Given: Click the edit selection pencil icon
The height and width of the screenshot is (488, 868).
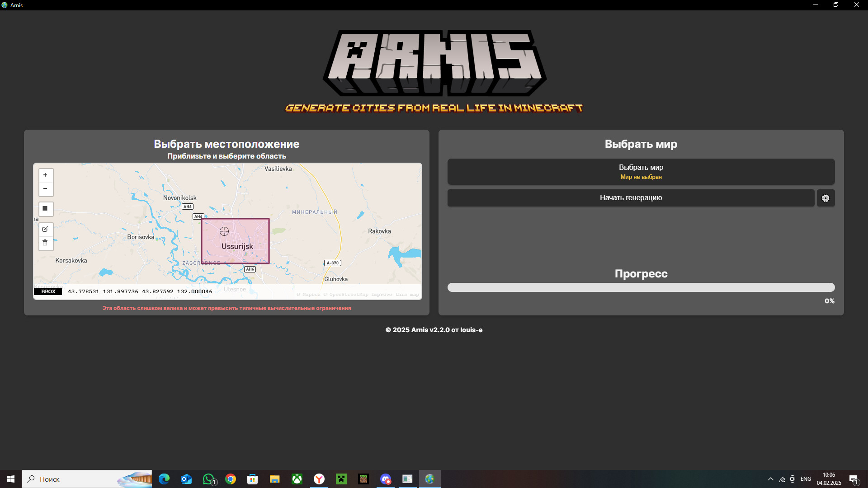Looking at the screenshot, I should [x=46, y=229].
